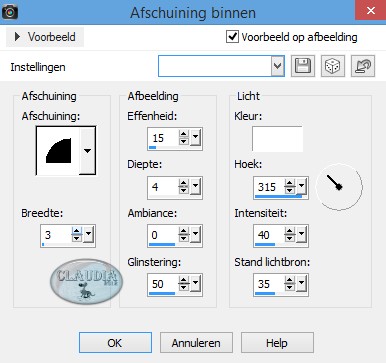The height and width of the screenshot is (363, 386).
Task: Click the camera app icon in title bar
Action: pyautogui.click(x=10, y=12)
